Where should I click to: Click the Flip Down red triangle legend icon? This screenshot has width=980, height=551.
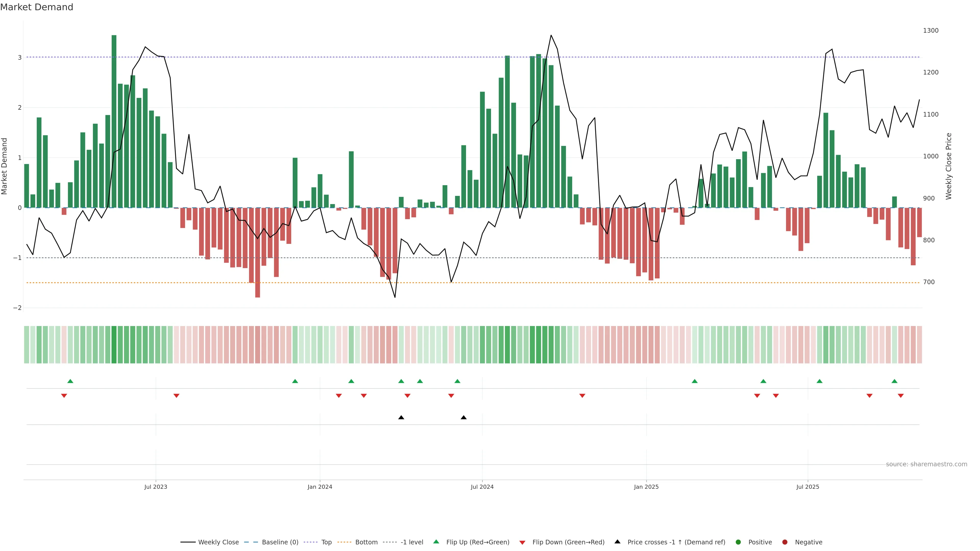coord(522,542)
